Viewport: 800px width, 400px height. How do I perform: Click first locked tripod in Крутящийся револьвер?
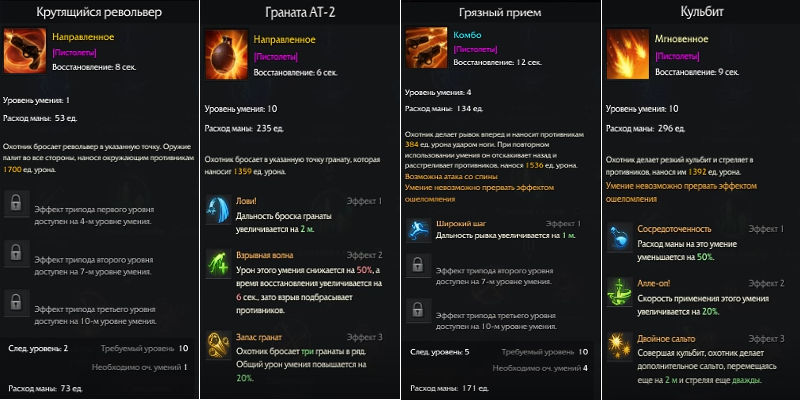click(x=16, y=204)
